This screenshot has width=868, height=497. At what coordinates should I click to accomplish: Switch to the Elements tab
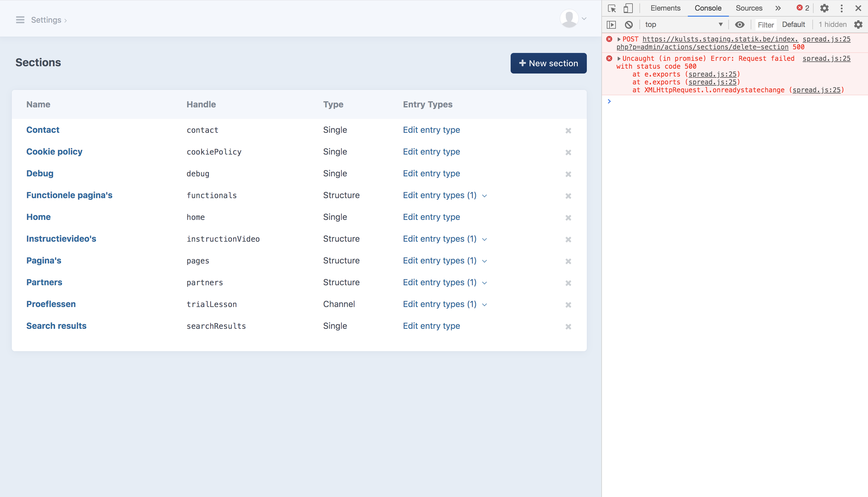point(665,8)
